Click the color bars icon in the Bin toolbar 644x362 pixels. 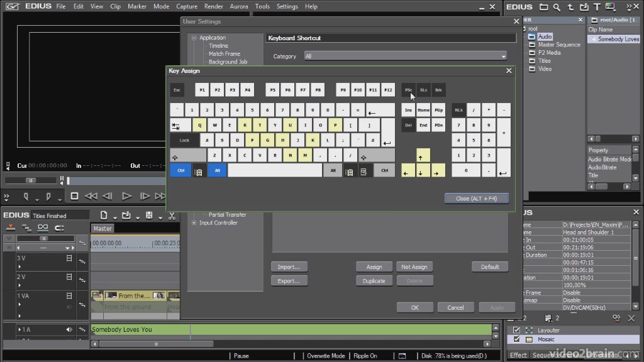point(610,7)
